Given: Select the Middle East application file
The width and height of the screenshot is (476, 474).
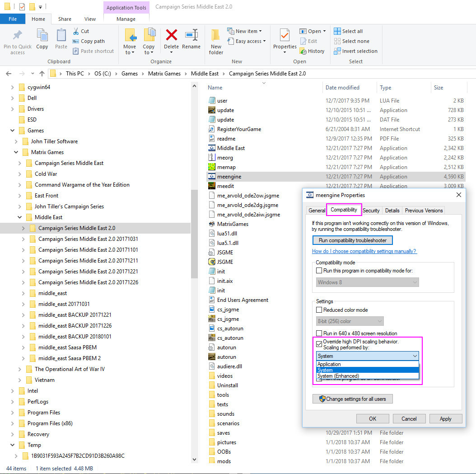Looking at the screenshot, I should [x=231, y=148].
